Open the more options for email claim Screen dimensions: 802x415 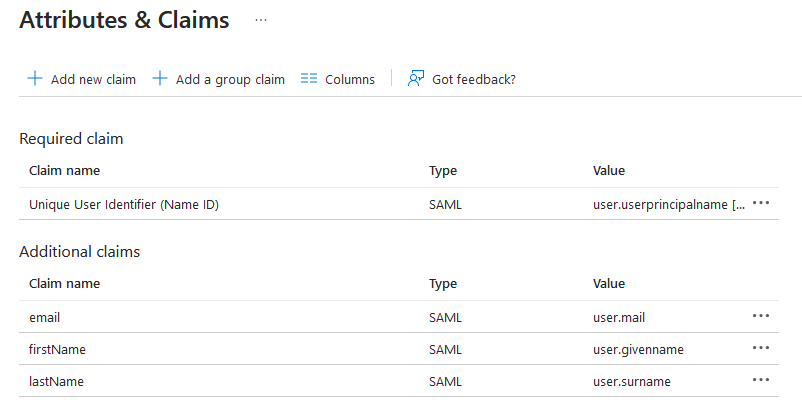tap(761, 316)
